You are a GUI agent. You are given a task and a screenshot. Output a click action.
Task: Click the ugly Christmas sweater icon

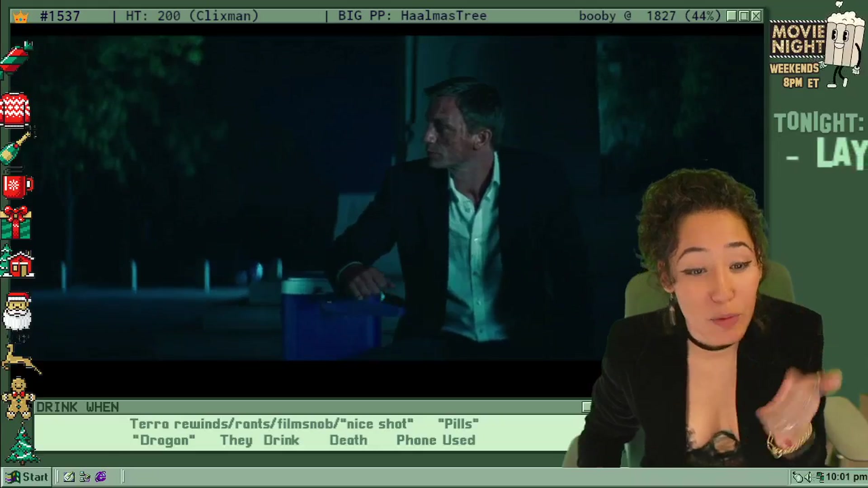click(x=15, y=110)
